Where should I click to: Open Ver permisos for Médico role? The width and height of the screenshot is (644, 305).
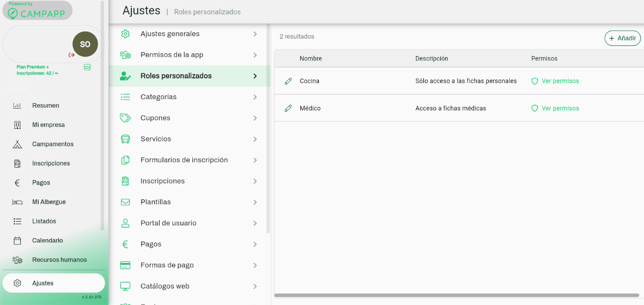click(x=560, y=108)
